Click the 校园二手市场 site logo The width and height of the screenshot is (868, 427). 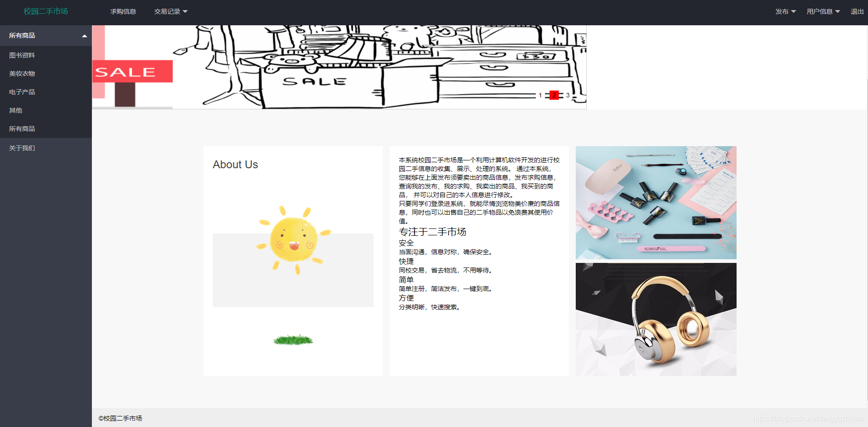pos(45,11)
